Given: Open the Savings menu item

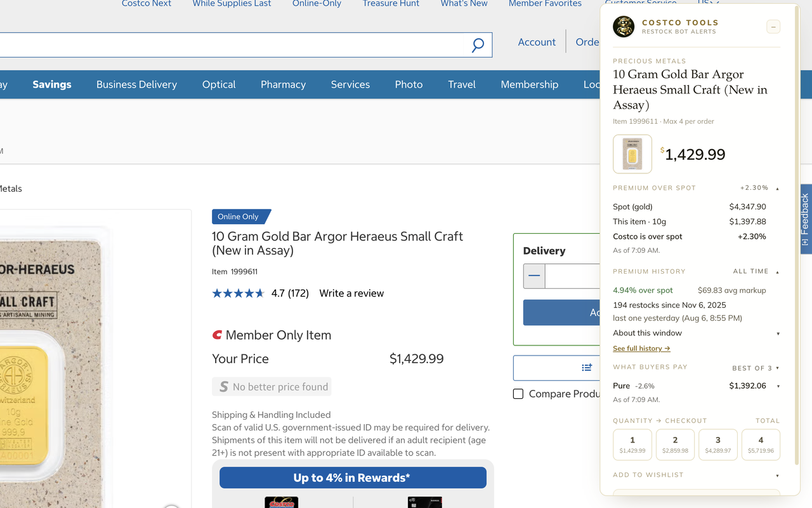Looking at the screenshot, I should pos(52,84).
